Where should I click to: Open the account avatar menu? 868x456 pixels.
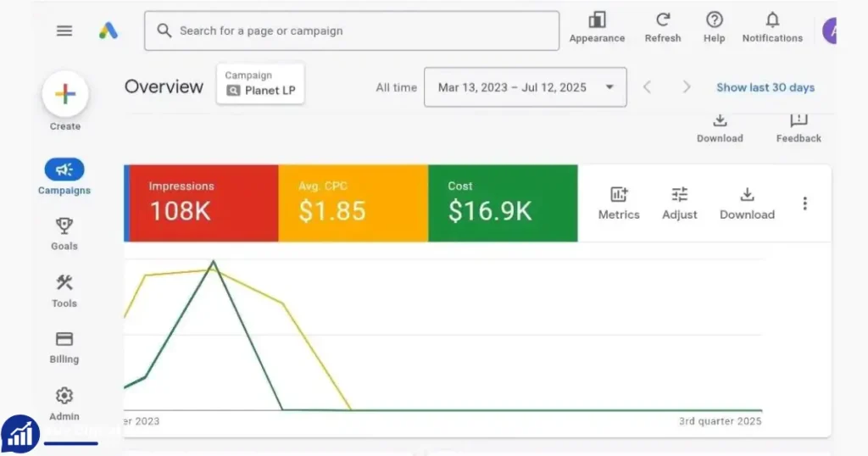click(829, 31)
